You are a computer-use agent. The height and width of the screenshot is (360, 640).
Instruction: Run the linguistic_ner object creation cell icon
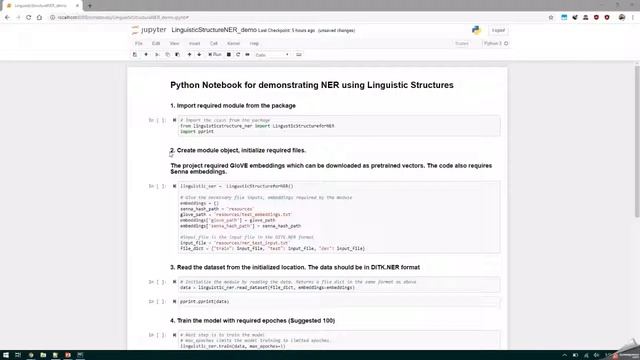coord(174,186)
